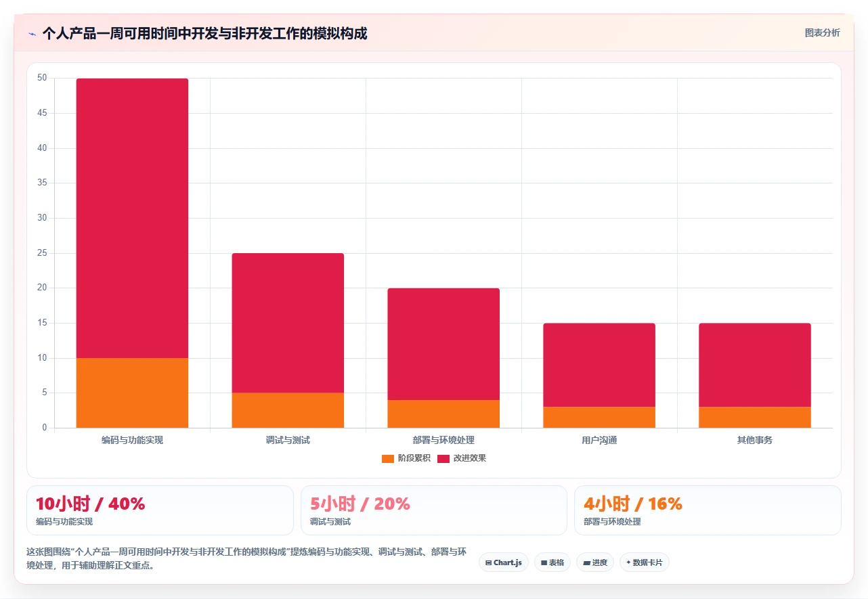Click the y-axis value 0
This screenshot has width=868, height=599.
click(x=45, y=428)
